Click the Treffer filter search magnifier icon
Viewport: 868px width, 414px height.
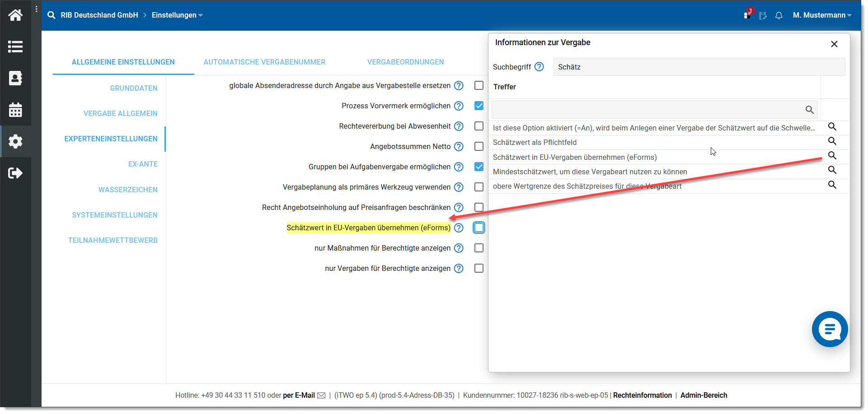(809, 110)
